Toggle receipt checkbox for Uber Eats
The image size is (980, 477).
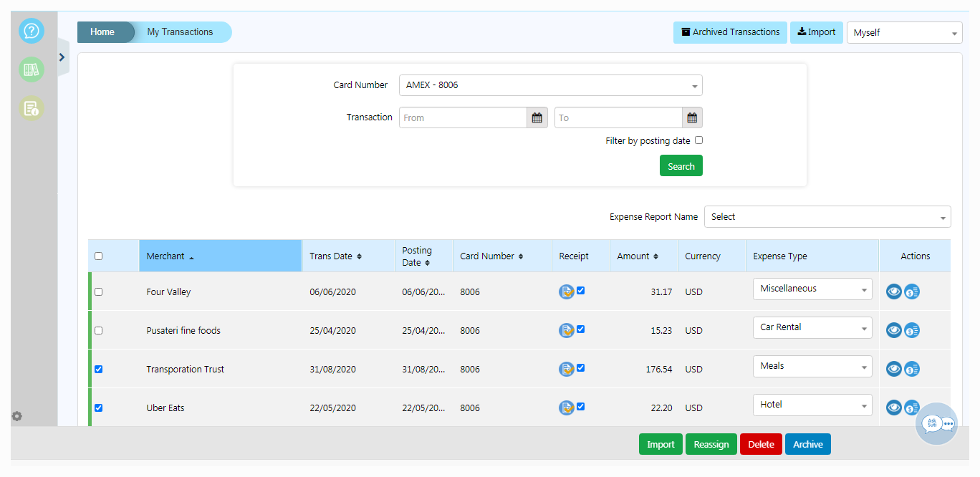click(581, 406)
